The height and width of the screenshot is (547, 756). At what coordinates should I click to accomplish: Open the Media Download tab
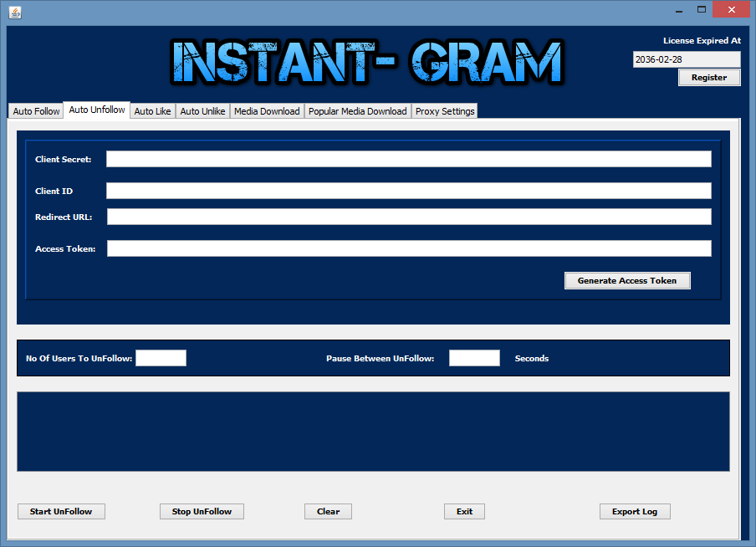click(267, 111)
